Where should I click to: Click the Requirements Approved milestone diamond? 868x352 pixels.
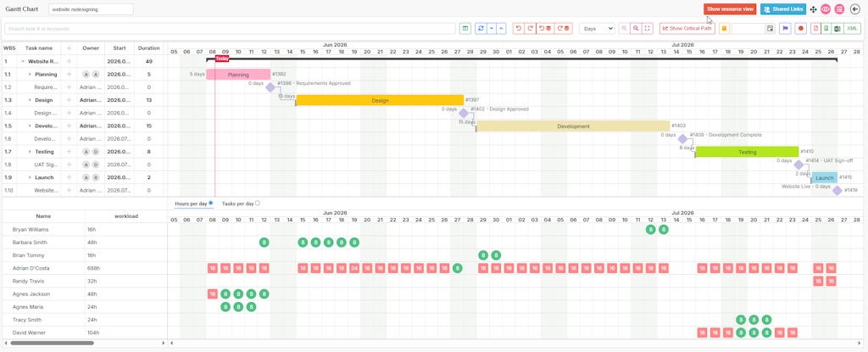270,87
